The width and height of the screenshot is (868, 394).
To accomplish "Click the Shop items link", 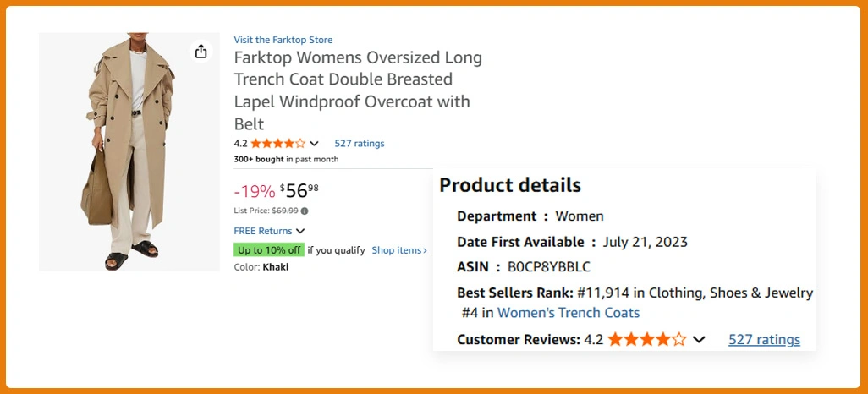I will click(399, 250).
